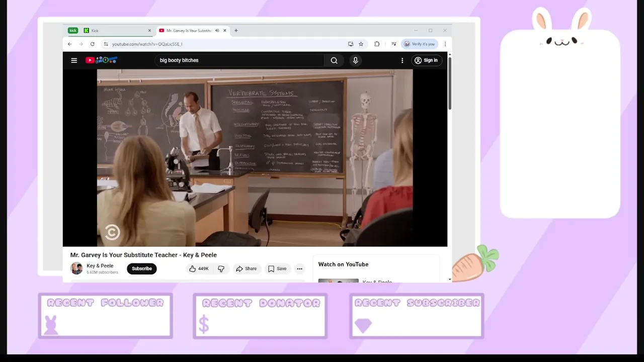Viewport: 644px width, 362px height.
Task: Switch to the Kick browser tab
Action: [117, 31]
